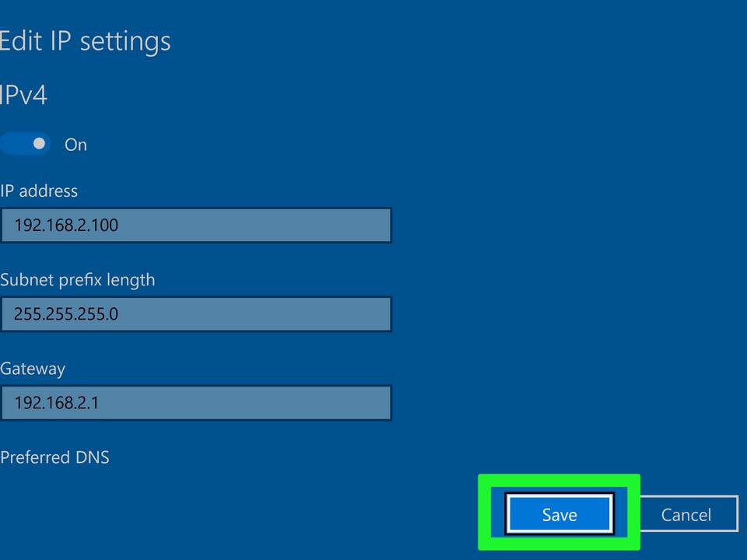Click the Gateway input field

tap(196, 403)
